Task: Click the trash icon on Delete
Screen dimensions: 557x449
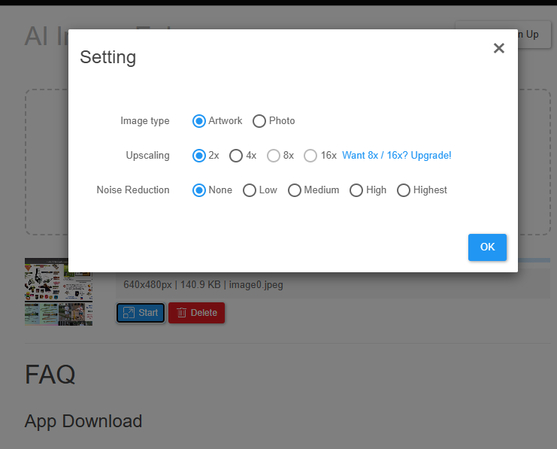Action: point(182,313)
